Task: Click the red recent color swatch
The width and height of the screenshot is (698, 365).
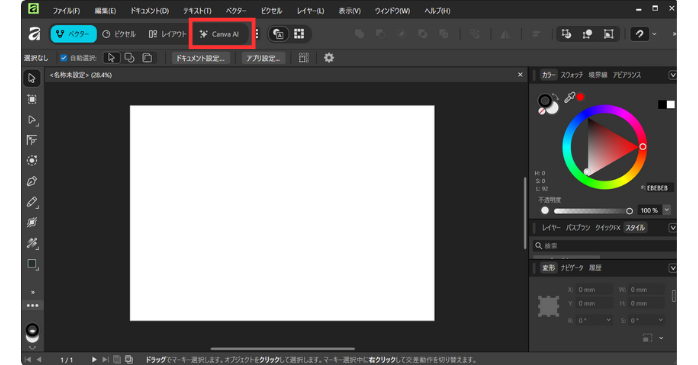Action: pos(580,97)
